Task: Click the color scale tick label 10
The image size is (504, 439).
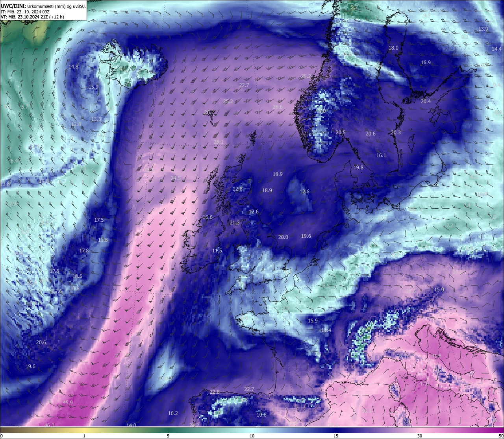Action: 252,436
